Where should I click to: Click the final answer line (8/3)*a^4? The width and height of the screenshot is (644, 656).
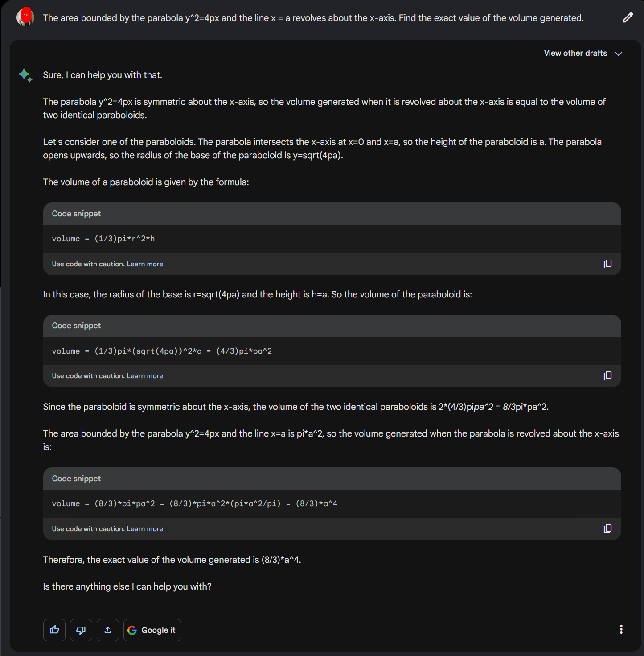click(x=172, y=560)
